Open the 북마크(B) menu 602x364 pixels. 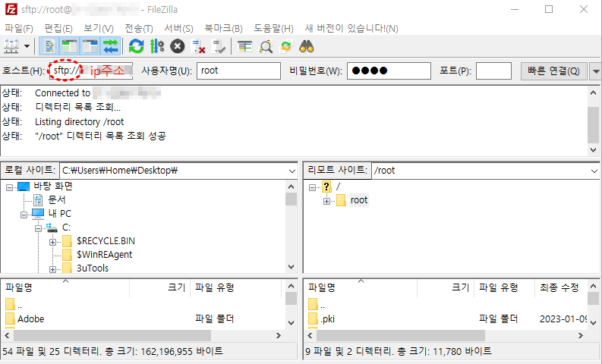(223, 28)
